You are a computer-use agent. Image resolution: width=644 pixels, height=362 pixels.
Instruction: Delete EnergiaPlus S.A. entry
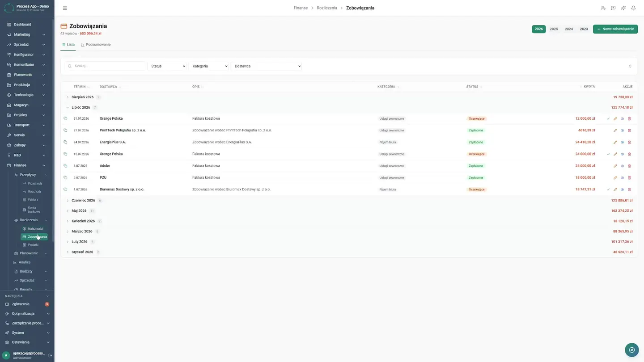(x=630, y=142)
